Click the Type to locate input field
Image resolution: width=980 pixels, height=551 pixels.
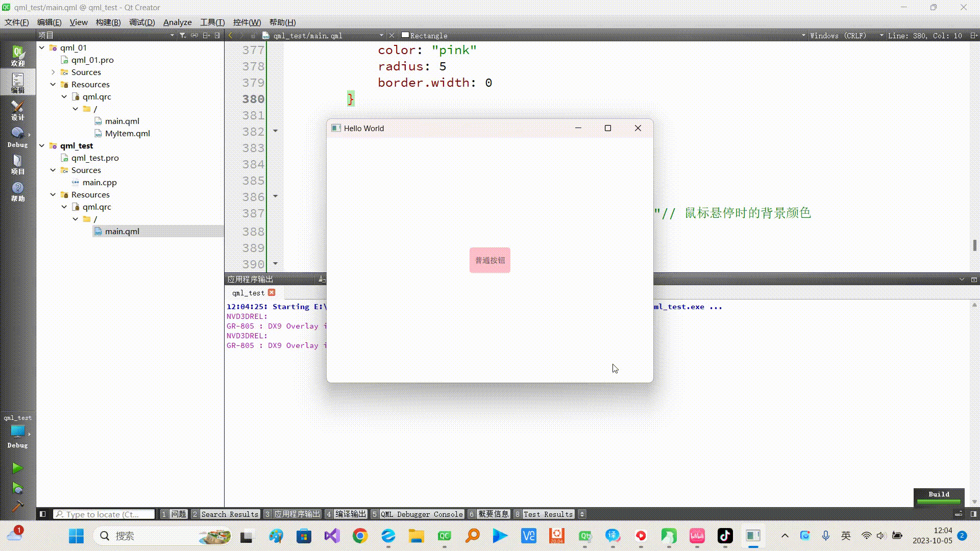click(104, 514)
